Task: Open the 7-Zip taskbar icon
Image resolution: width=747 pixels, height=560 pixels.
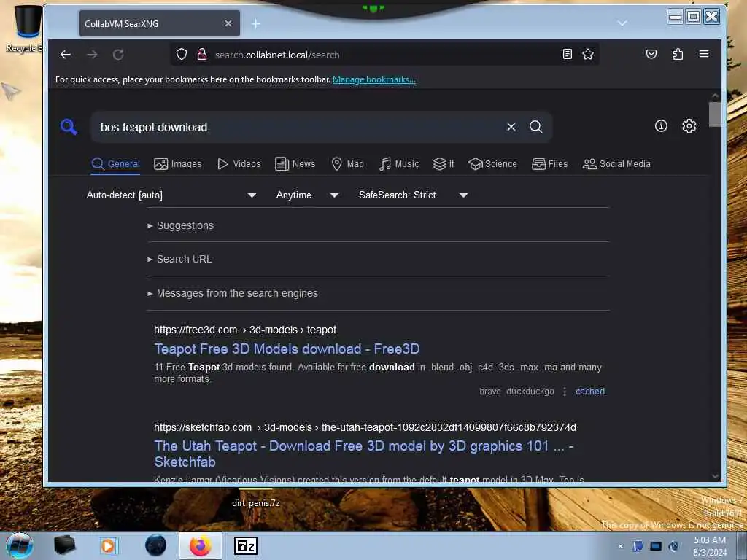Action: coord(246,545)
